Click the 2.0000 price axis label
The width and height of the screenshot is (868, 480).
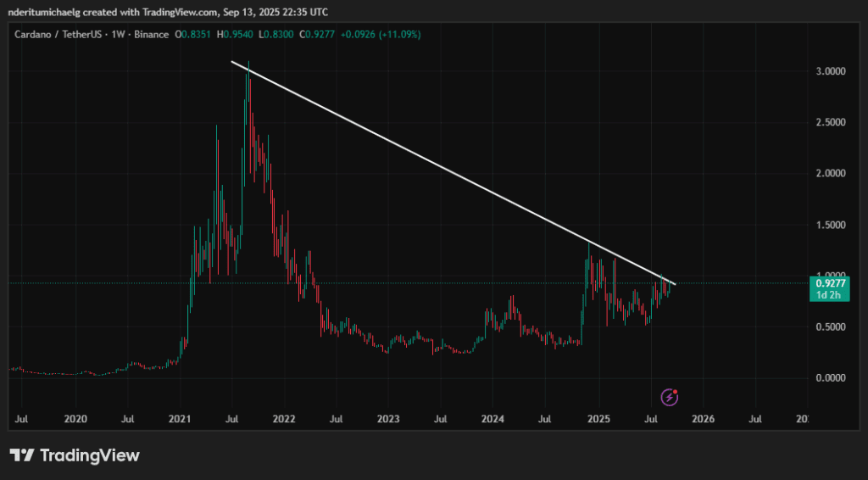click(831, 173)
